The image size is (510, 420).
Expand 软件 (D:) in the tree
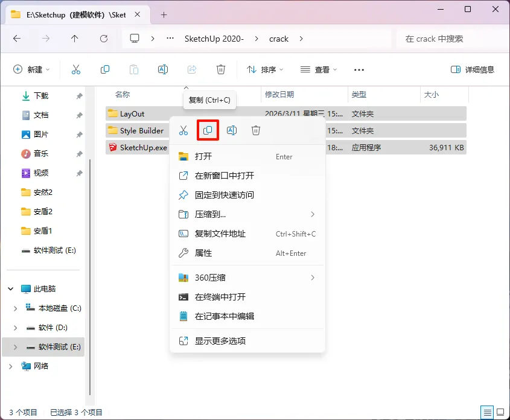coord(15,328)
